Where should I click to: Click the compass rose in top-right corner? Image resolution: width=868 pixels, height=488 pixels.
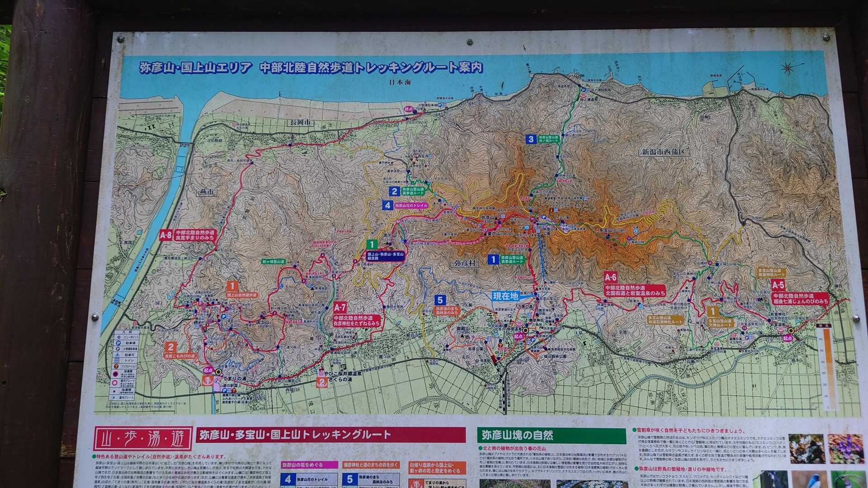pyautogui.click(x=788, y=68)
